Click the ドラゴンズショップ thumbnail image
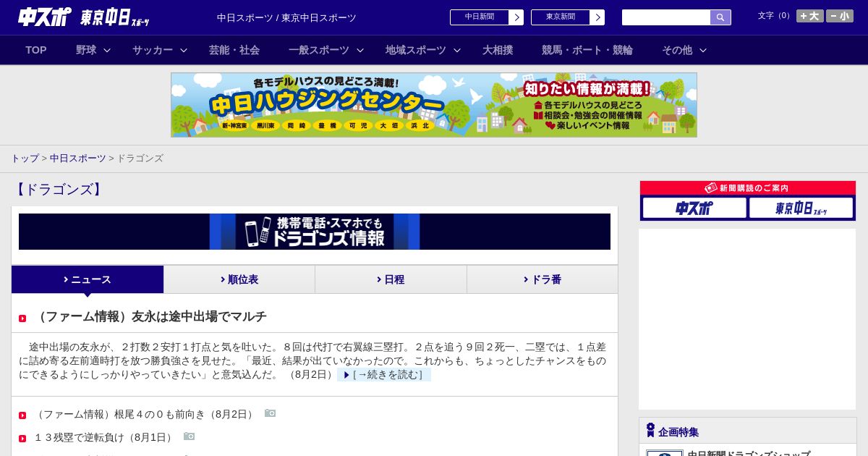Image resolution: width=868 pixels, height=456 pixels. coord(664,453)
